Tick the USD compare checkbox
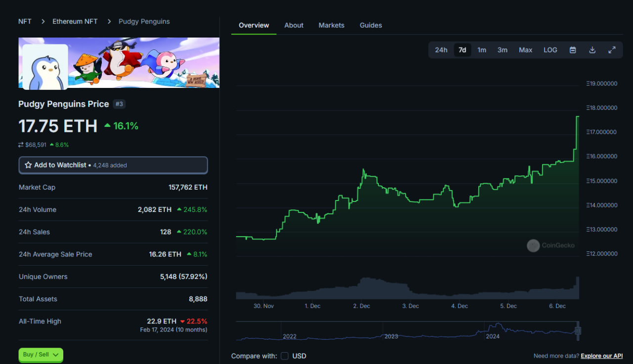The width and height of the screenshot is (633, 364). (x=285, y=356)
